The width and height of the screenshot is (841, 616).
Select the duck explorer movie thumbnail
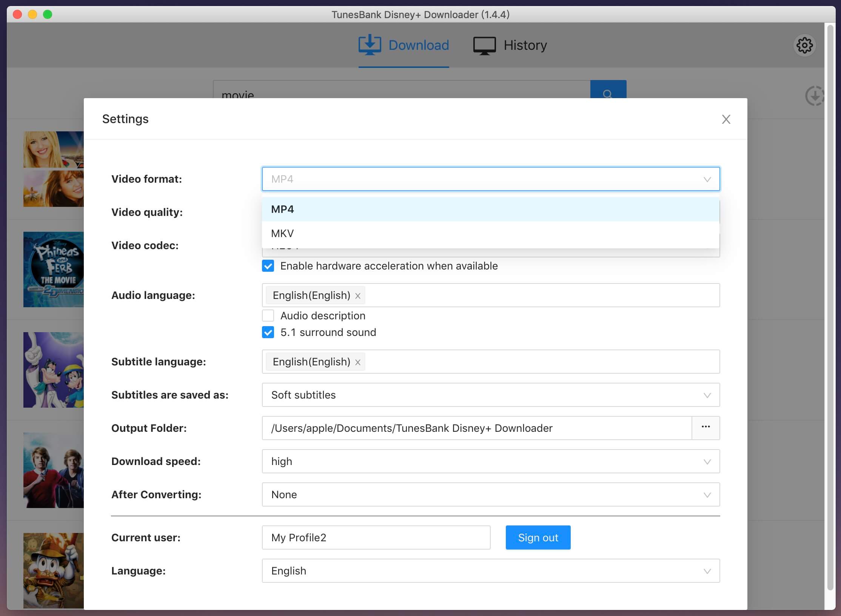click(53, 571)
